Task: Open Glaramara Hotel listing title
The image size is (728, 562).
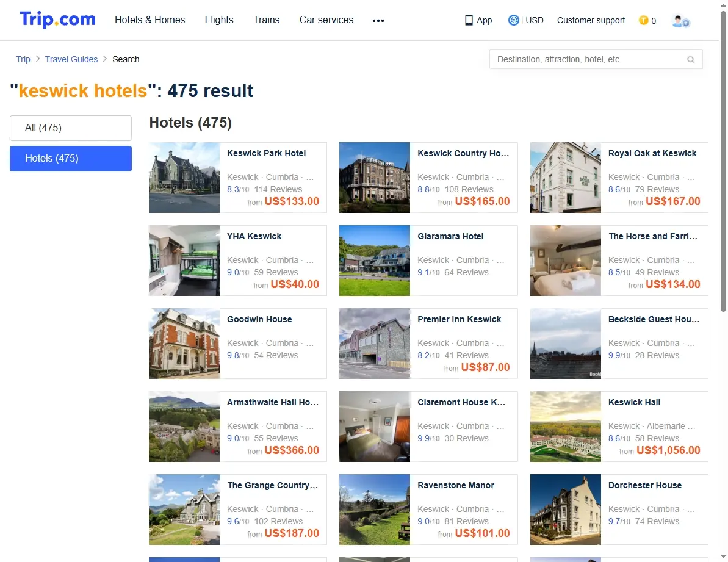Action: point(450,236)
